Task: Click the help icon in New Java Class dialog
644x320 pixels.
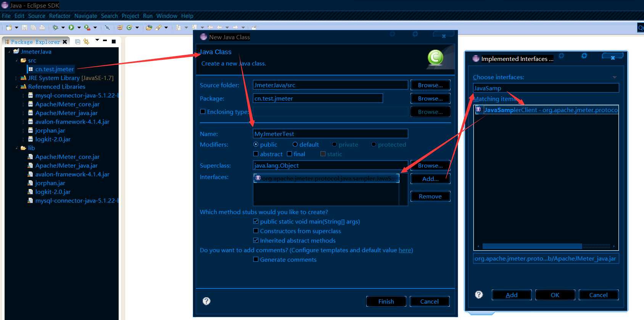Action: coord(206,301)
